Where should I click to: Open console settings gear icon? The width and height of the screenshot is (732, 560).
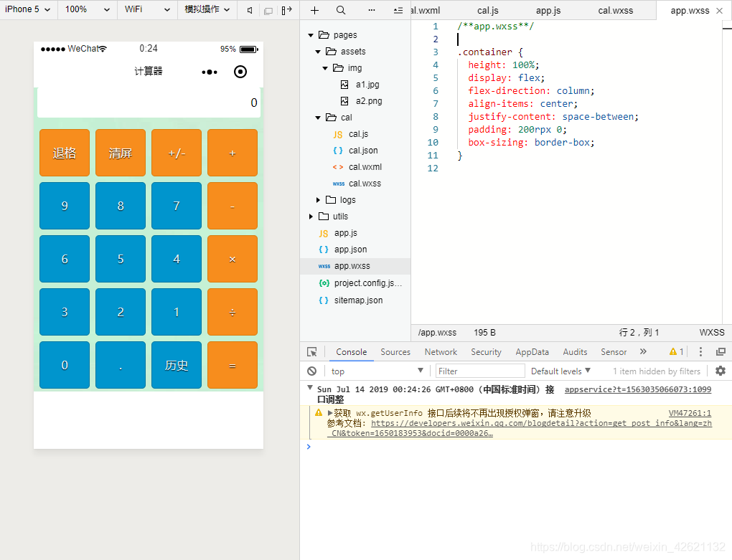[721, 371]
